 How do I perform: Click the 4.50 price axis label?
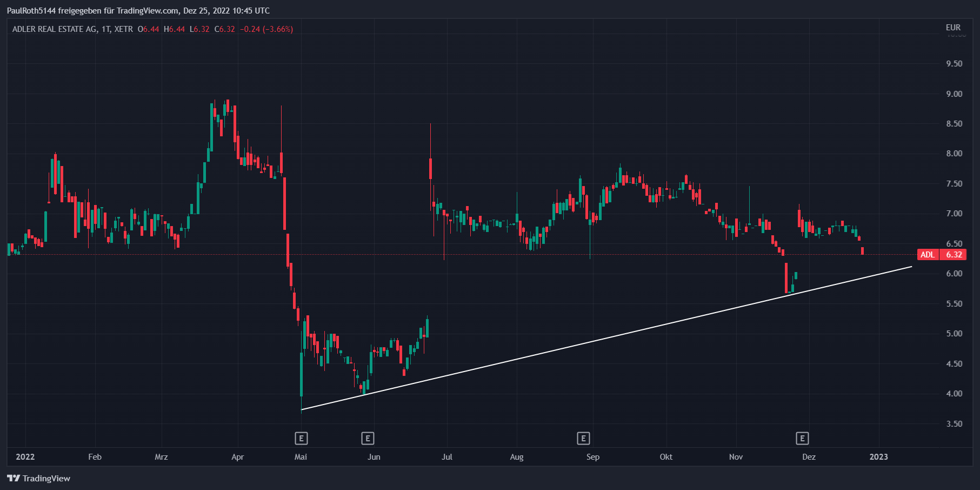954,364
